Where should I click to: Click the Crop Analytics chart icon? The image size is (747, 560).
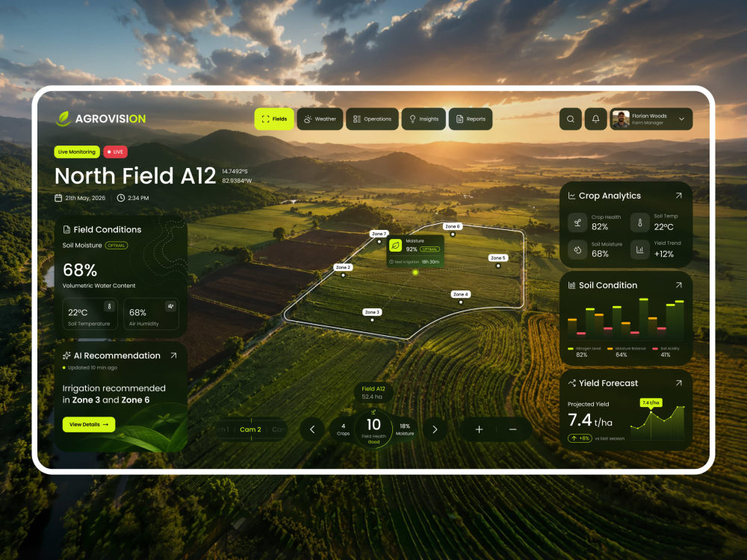571,196
